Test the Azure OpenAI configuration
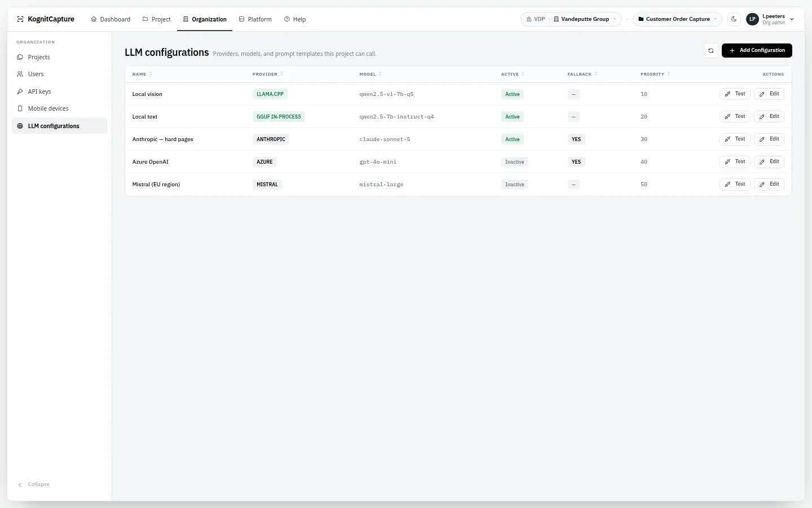 click(x=735, y=161)
